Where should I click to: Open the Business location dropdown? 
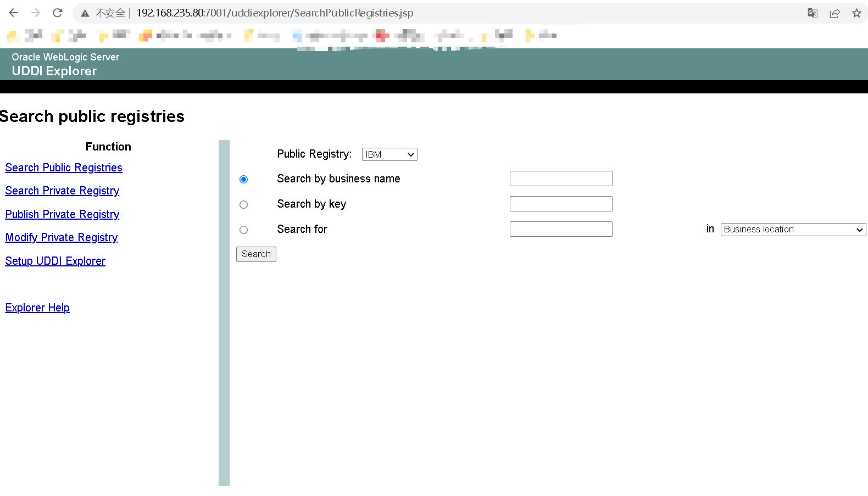click(793, 230)
